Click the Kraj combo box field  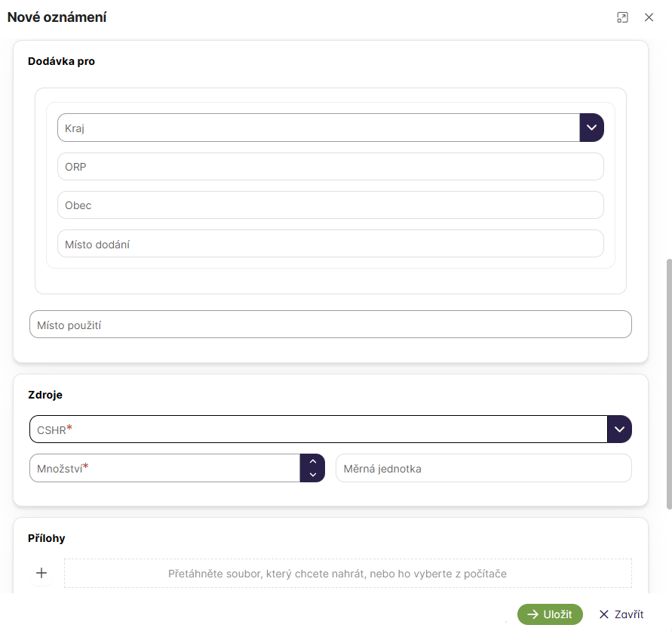pos(317,128)
